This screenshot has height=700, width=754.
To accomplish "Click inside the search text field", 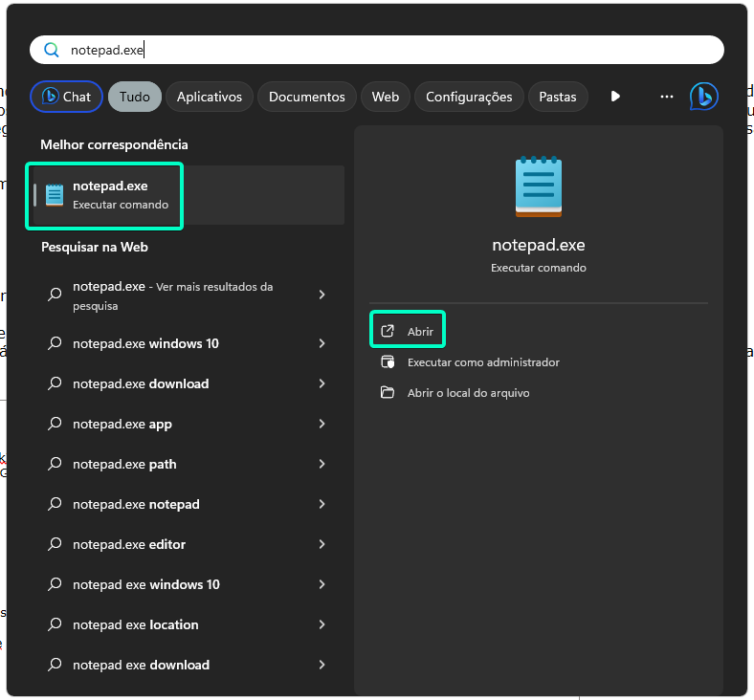I will (x=383, y=50).
